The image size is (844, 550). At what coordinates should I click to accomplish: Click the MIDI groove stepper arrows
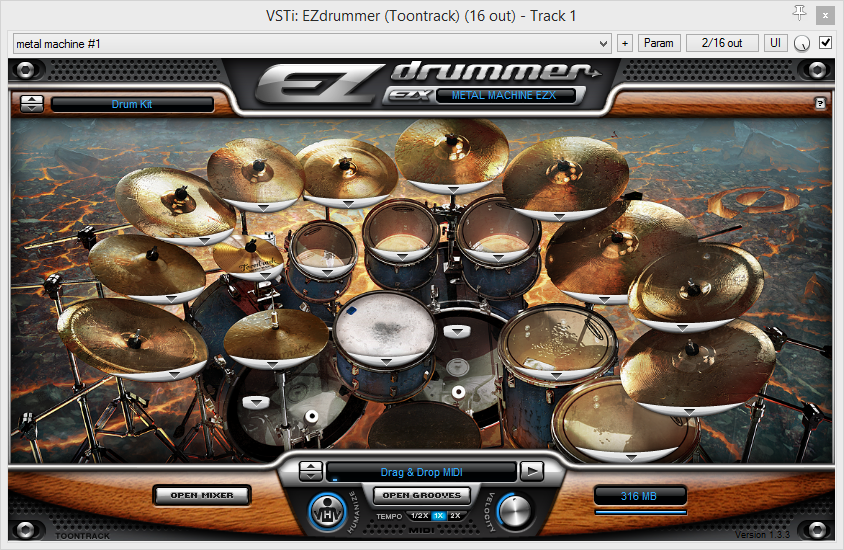point(311,471)
